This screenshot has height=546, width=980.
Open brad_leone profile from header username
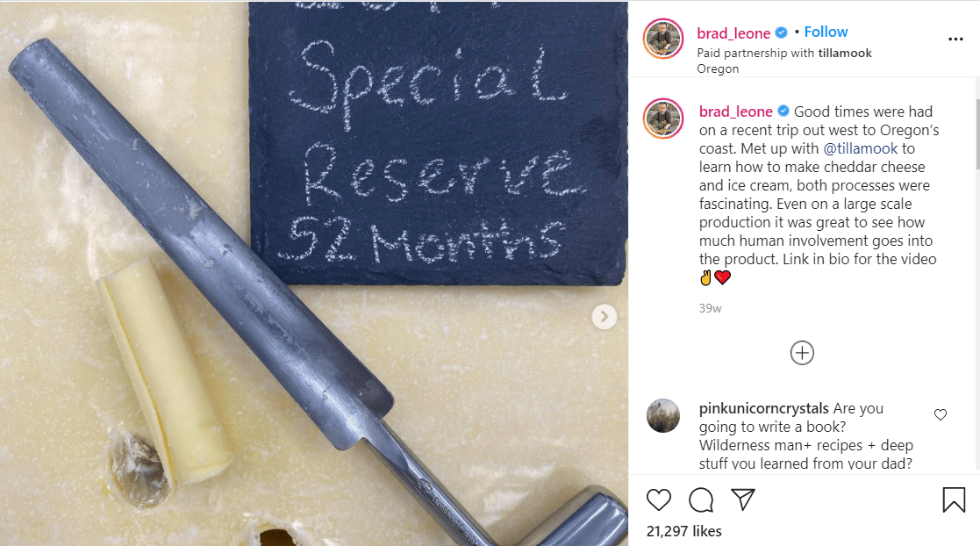733,33
